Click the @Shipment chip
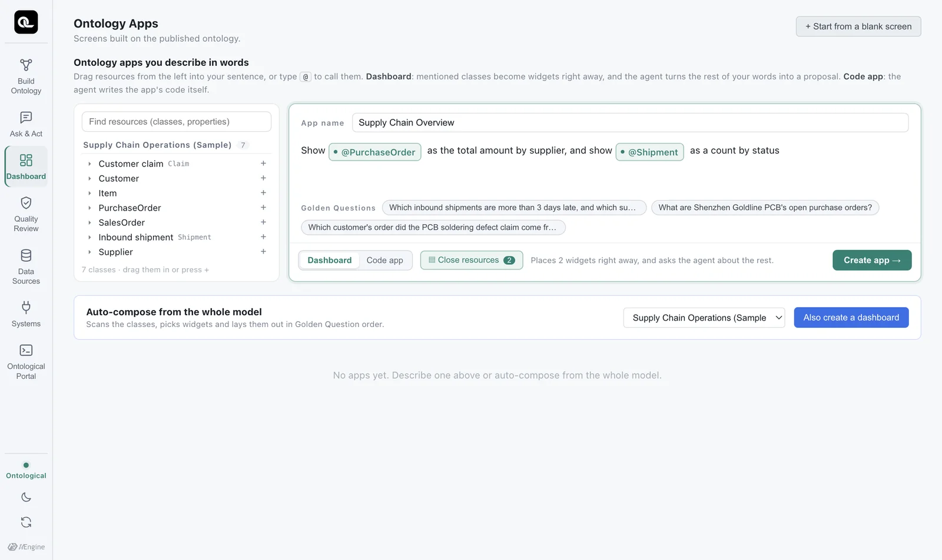 [650, 152]
